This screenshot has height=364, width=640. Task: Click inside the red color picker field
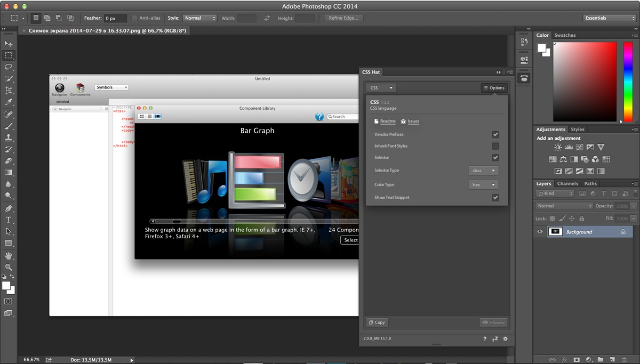pos(585,82)
